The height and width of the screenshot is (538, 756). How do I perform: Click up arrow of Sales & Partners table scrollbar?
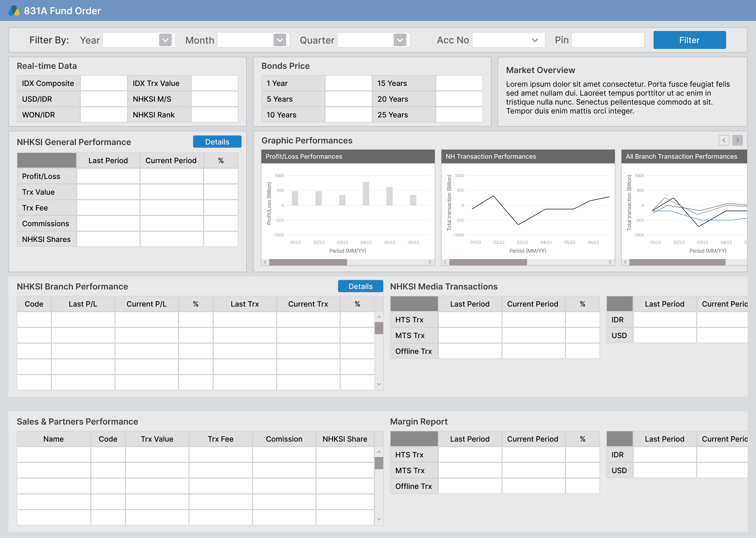(x=379, y=452)
